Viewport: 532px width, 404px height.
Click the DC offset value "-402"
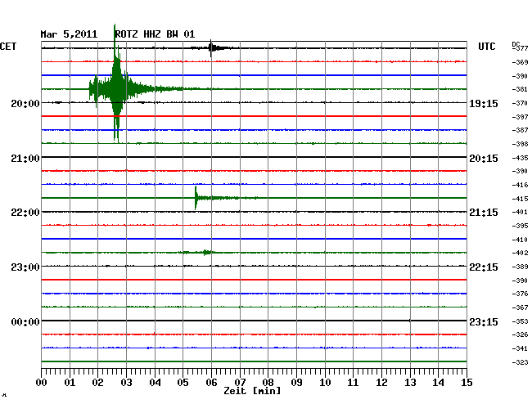pyautogui.click(x=520, y=253)
